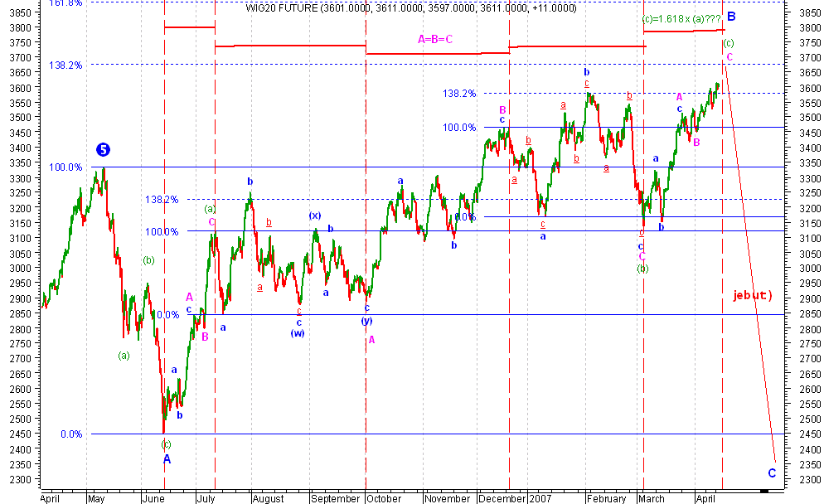Click the December label on time axis
The height and width of the screenshot is (504, 824).
tap(502, 498)
